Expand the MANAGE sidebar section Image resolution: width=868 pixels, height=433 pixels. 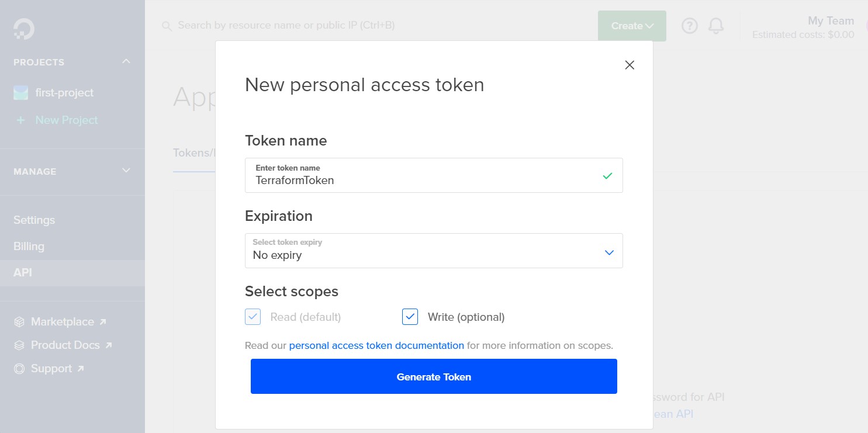click(126, 171)
